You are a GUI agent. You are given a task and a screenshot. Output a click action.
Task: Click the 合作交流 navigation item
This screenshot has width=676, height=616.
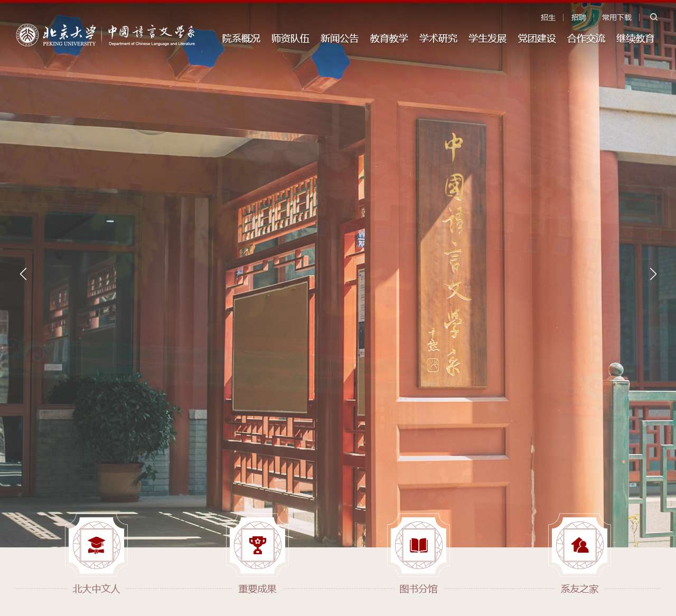(x=586, y=38)
